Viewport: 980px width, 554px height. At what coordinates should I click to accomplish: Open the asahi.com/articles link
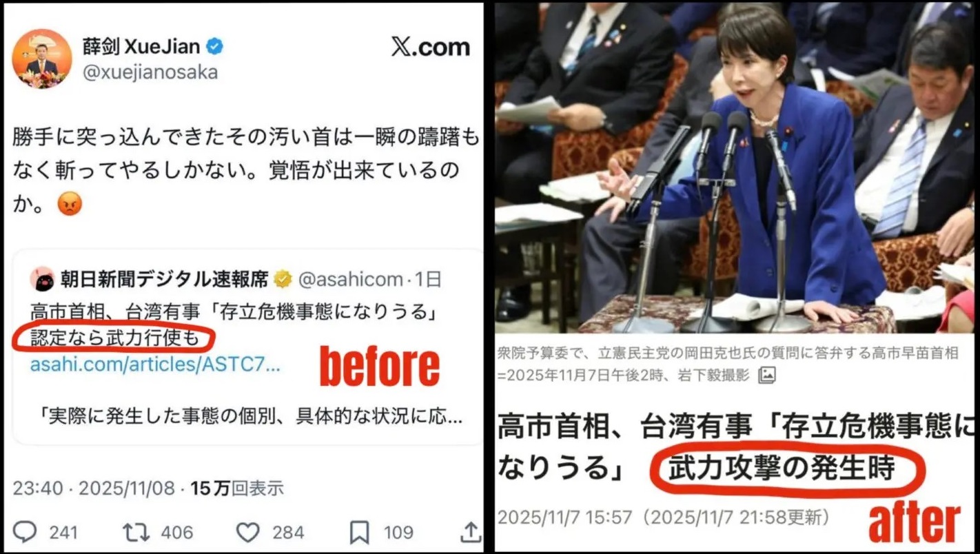[155, 365]
